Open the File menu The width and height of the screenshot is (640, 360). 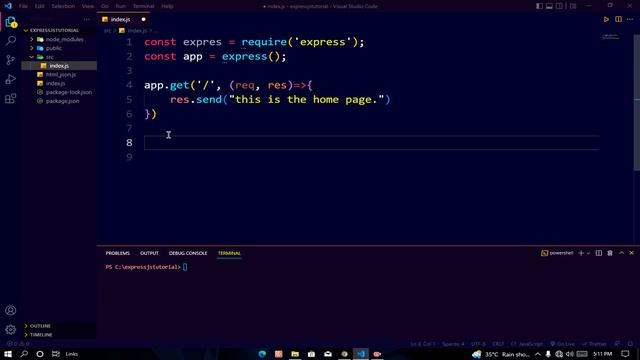(x=23, y=6)
